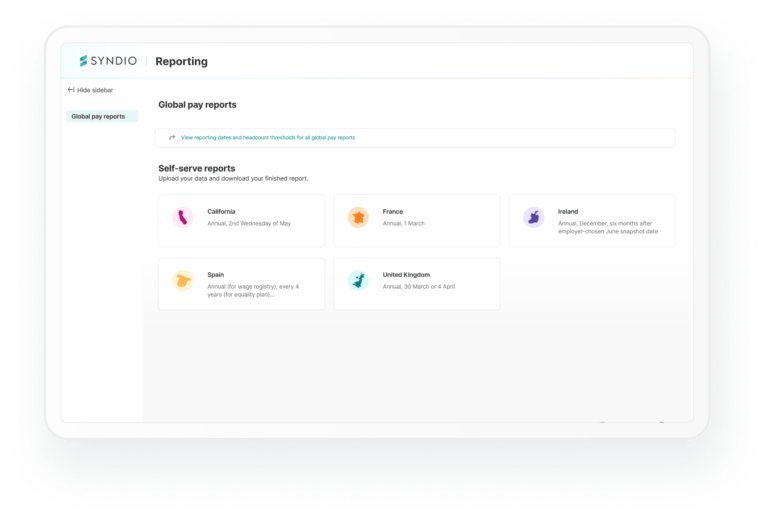Select Global pay reports in the sidebar
Screen dimensions: 768x517
click(99, 116)
